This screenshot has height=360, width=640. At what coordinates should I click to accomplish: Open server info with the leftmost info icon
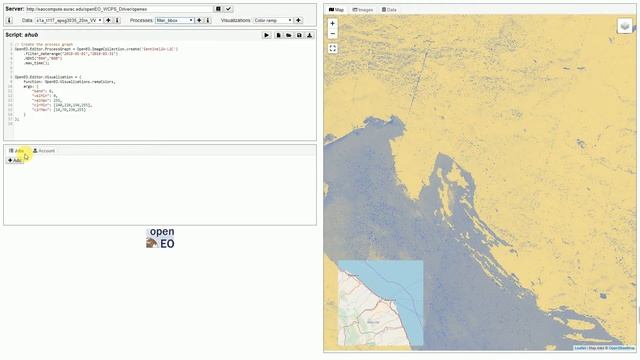pos(9,20)
